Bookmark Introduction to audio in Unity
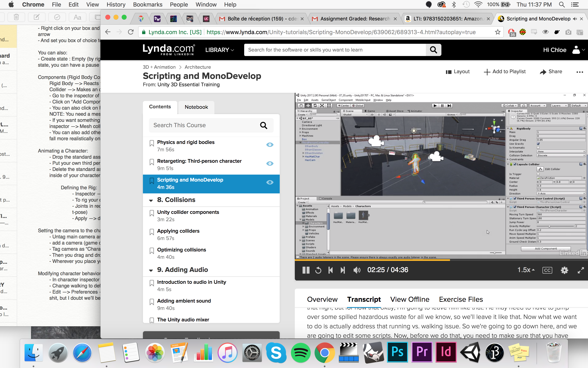588x368 pixels. click(152, 283)
